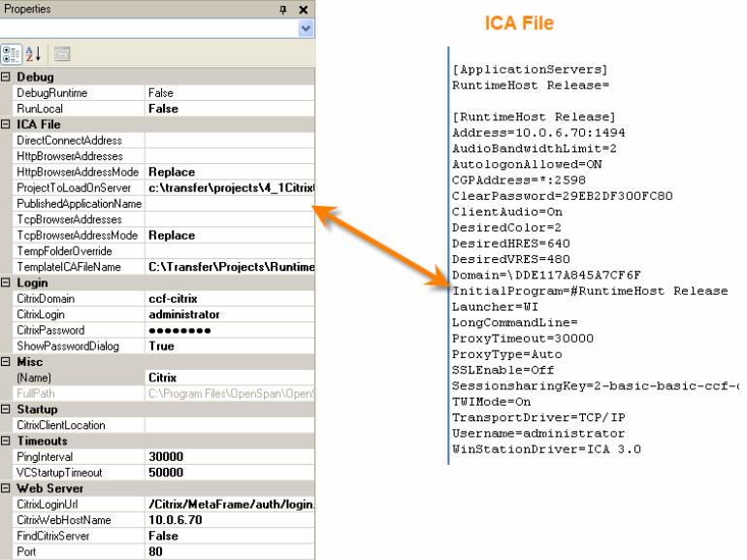Edit CitrixLogin value administrator

click(x=230, y=314)
